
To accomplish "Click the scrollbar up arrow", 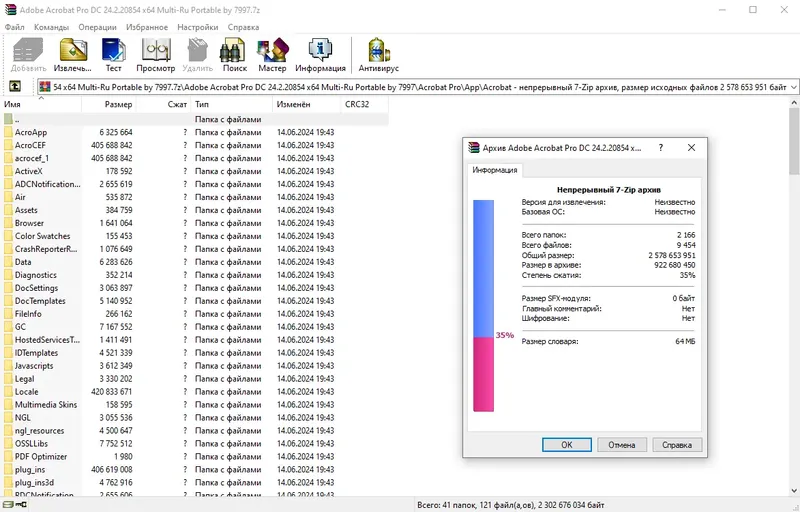I will click(x=794, y=102).
